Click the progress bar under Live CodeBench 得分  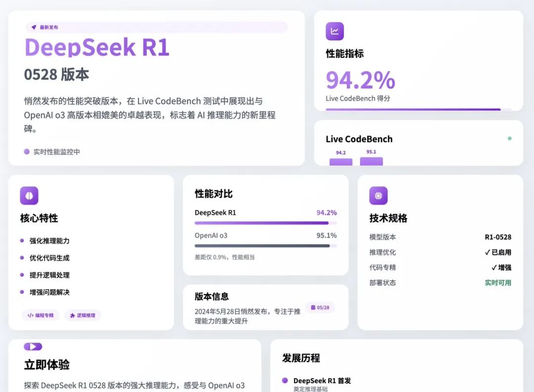[x=419, y=109]
